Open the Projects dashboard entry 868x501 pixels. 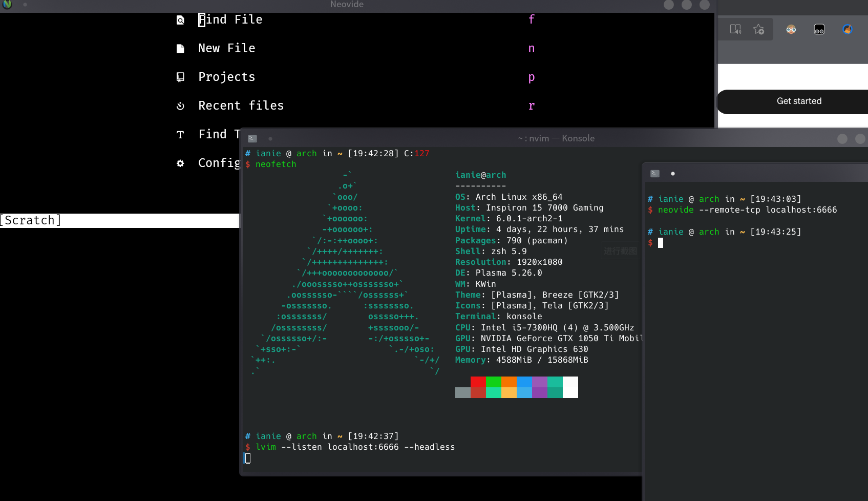point(227,77)
